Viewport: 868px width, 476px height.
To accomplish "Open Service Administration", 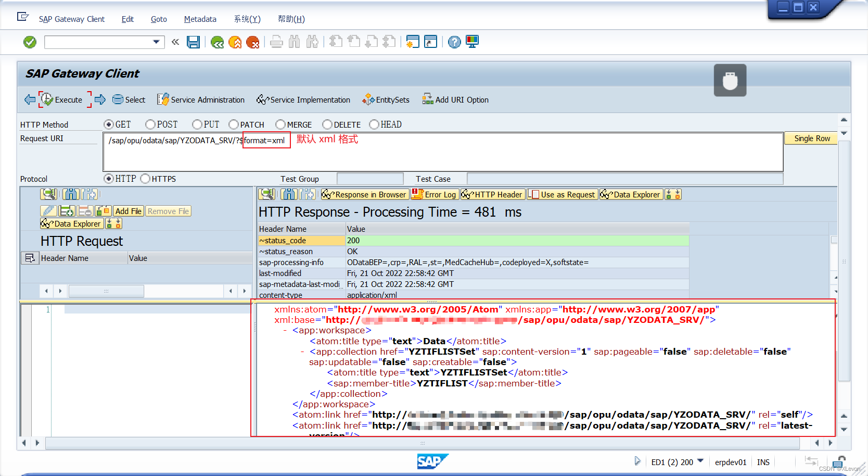I will point(201,99).
